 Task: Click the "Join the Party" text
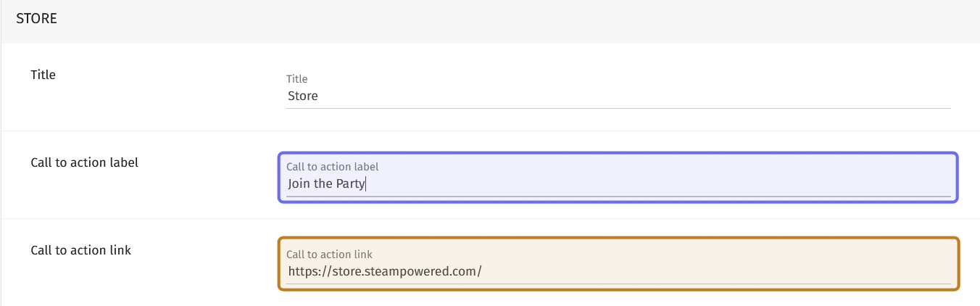click(326, 183)
